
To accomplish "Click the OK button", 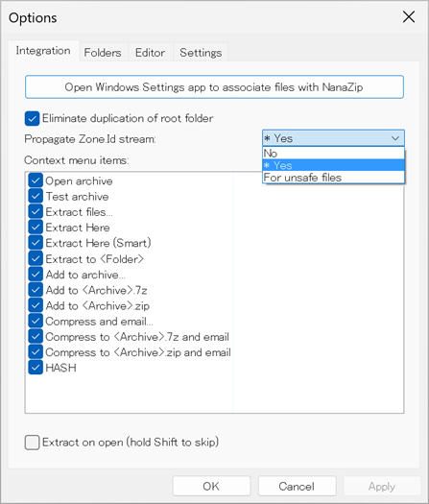I will [211, 486].
